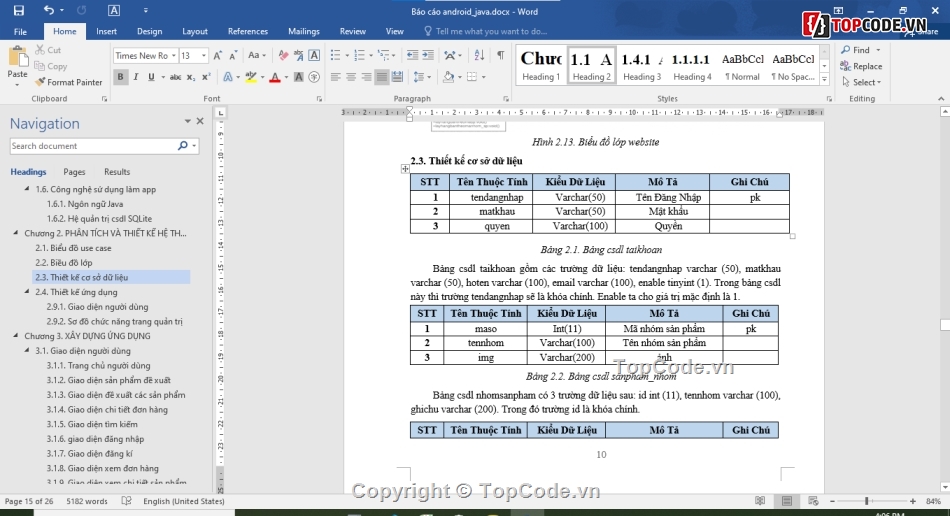Click the Format Painter tool
This screenshot has height=516, width=950.
pyautogui.click(x=68, y=82)
